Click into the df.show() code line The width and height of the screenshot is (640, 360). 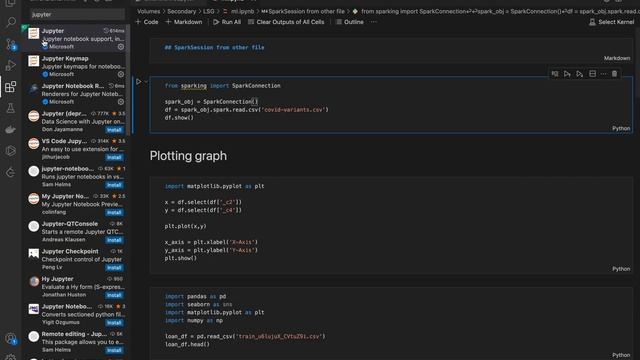(179, 118)
